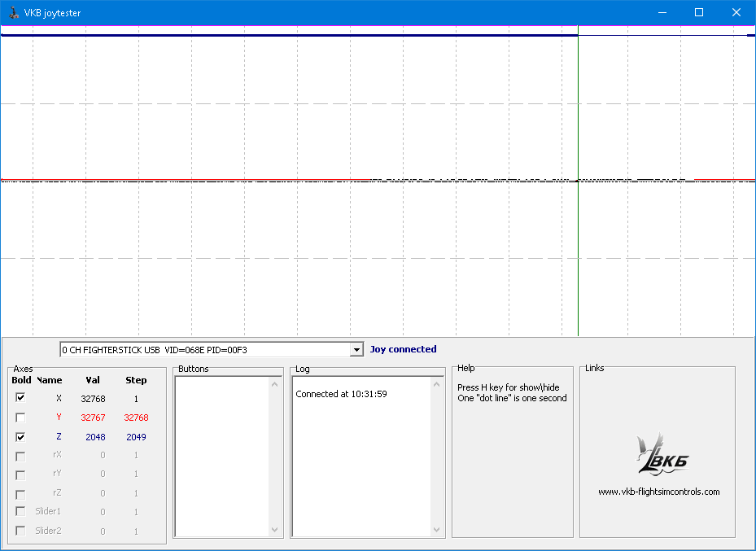Image resolution: width=756 pixels, height=551 pixels.
Task: Open www.vkb-flightsimcontrols.com link
Action: [658, 492]
